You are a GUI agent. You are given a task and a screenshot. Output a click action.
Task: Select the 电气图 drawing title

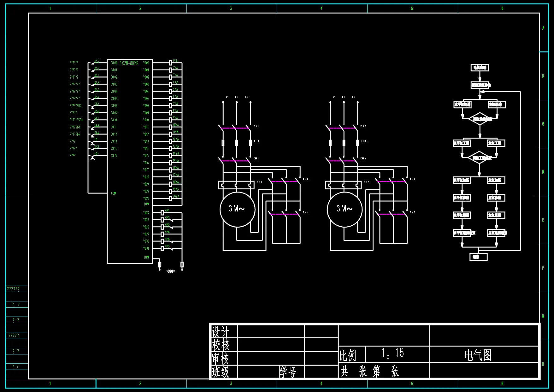click(478, 355)
